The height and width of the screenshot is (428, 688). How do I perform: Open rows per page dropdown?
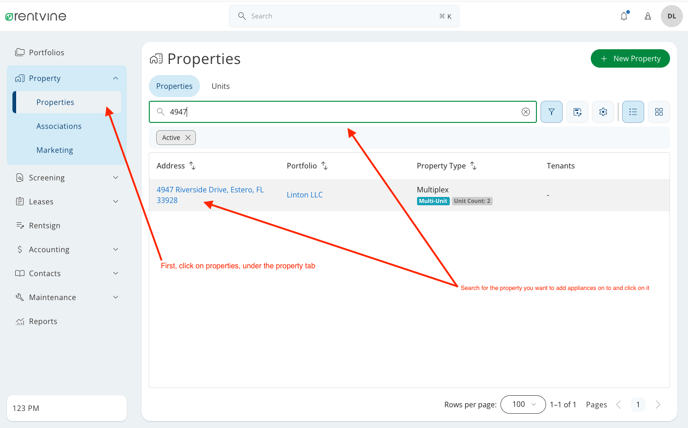[522, 404]
